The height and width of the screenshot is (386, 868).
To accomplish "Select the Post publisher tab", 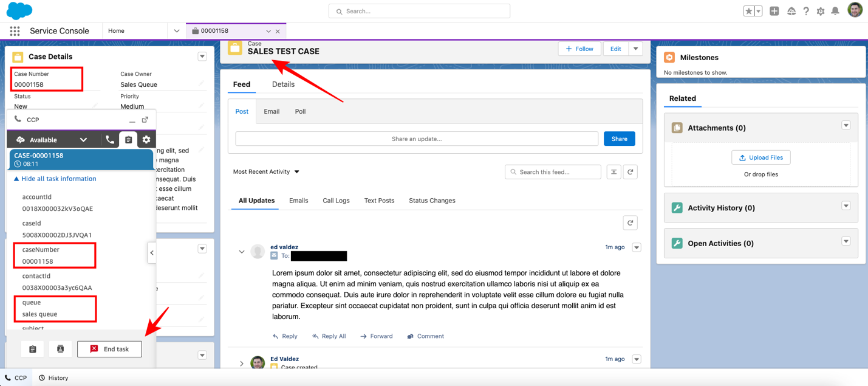I will [x=242, y=111].
